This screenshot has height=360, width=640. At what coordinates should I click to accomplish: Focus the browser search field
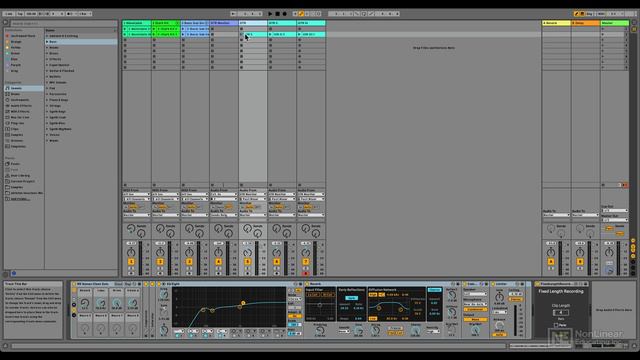point(63,23)
